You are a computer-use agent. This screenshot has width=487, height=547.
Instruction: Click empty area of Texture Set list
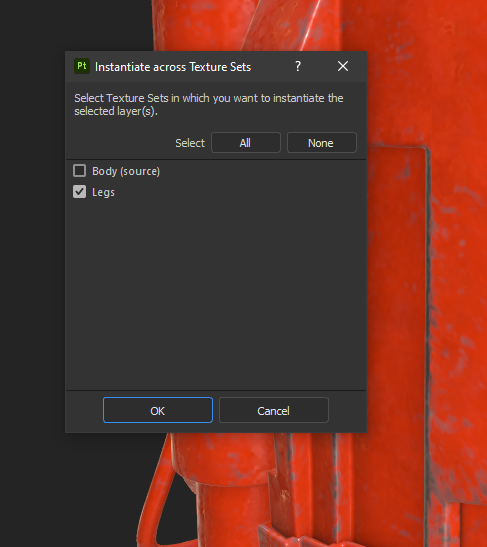pos(216,293)
